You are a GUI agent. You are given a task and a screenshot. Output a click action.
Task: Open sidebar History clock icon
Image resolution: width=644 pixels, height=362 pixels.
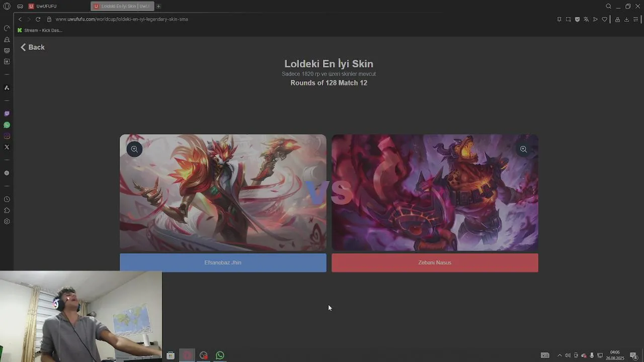pyautogui.click(x=7, y=199)
